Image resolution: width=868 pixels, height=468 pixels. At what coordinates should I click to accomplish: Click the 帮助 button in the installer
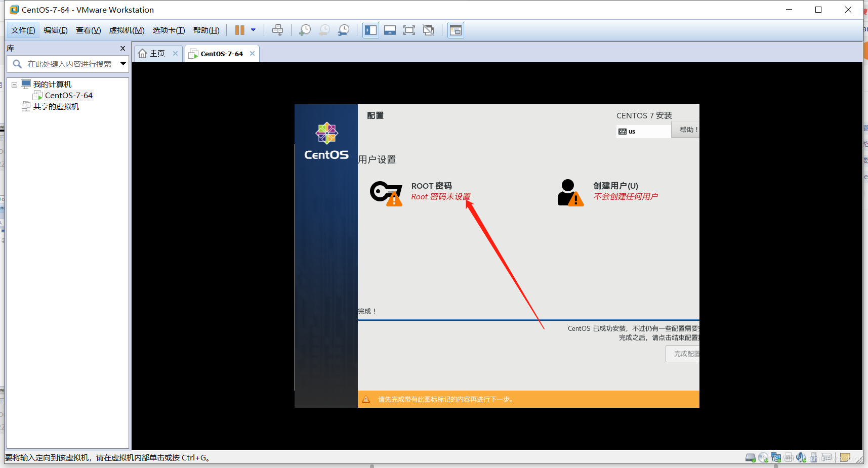click(686, 130)
